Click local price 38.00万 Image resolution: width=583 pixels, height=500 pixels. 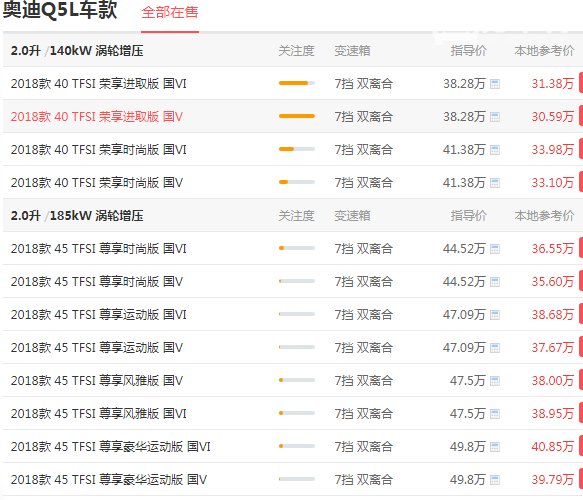tap(553, 380)
